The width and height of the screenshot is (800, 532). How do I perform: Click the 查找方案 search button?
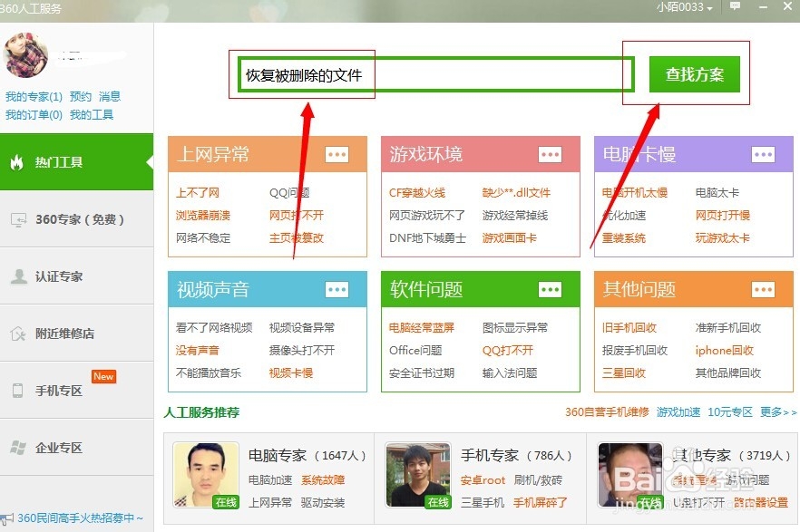pyautogui.click(x=695, y=74)
